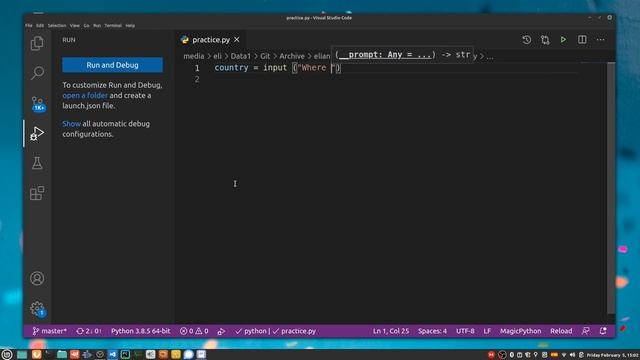Click practice.py check status item
640x360 pixels.
(294, 331)
